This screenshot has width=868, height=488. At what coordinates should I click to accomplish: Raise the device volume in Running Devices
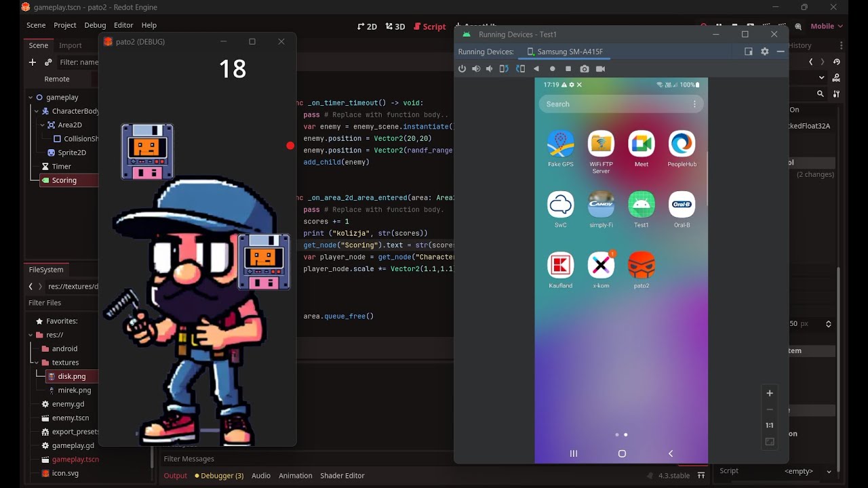476,68
